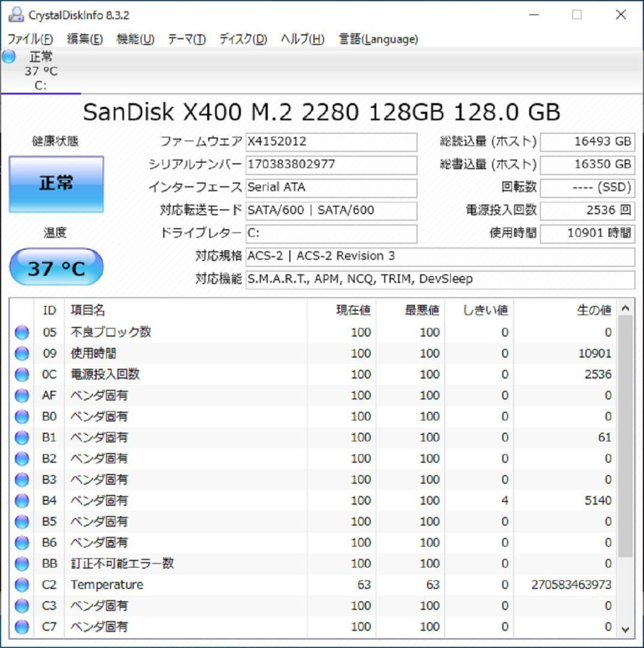Click the status dot for 09 使用時間
The image size is (644, 648).
click(x=21, y=353)
